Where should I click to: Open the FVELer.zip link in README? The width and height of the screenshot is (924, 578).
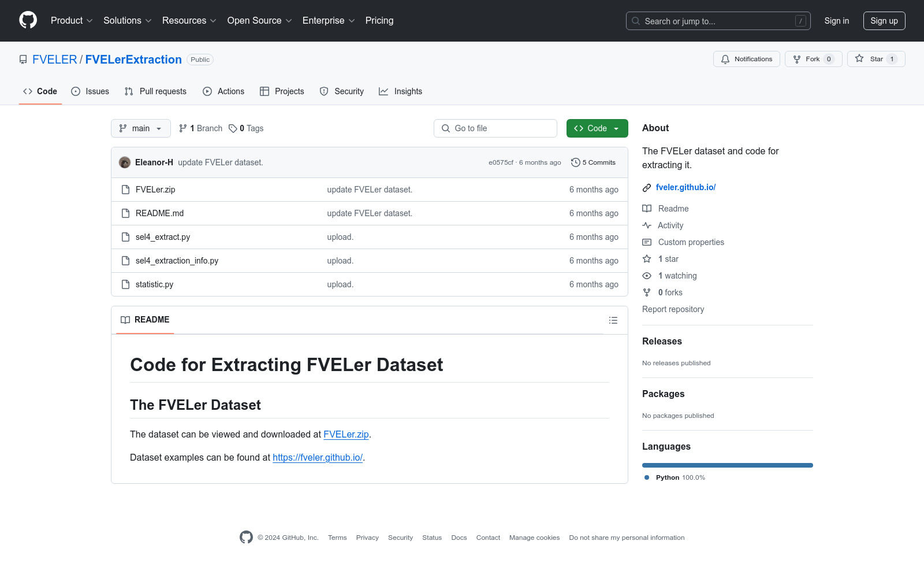346,434
